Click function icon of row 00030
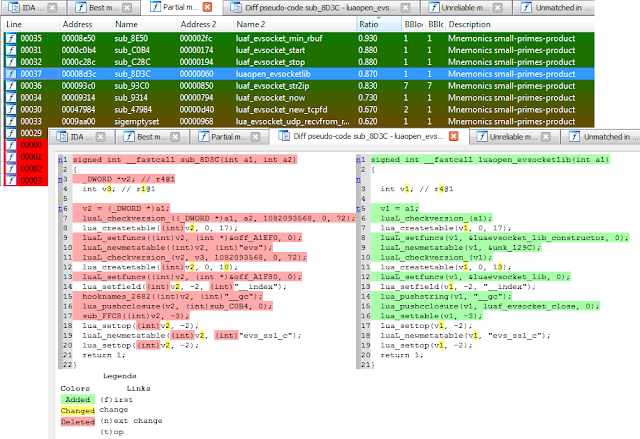The image size is (640, 439). (x=11, y=109)
